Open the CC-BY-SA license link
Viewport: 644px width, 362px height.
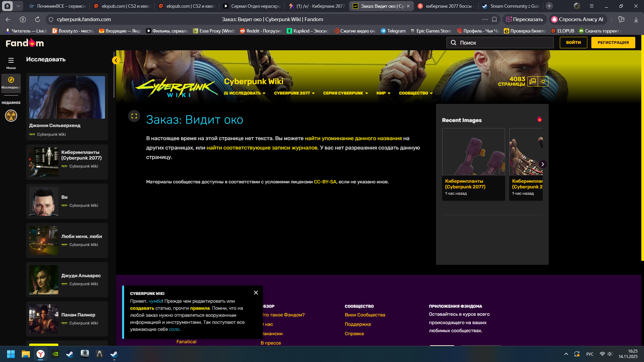(x=325, y=182)
